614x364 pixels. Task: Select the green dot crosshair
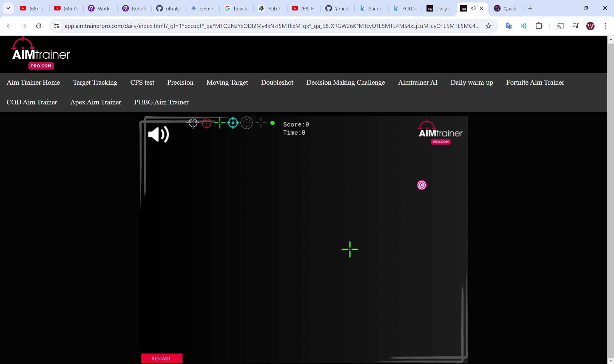(x=272, y=123)
